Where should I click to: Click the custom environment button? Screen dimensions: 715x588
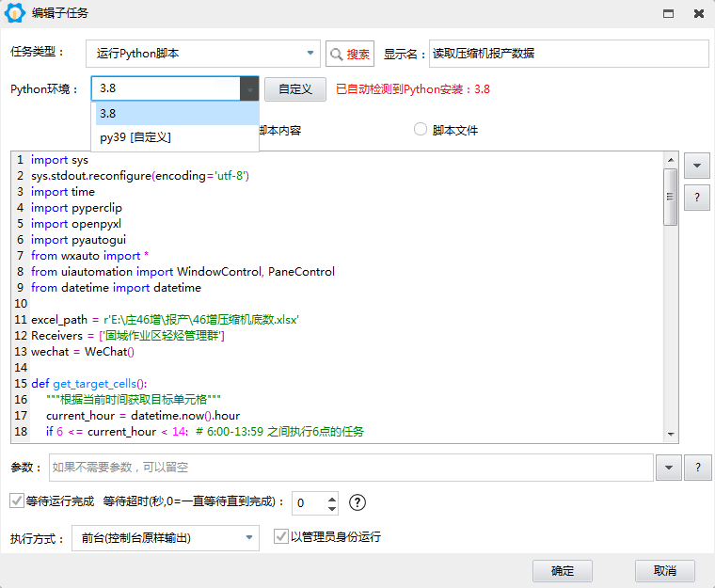click(294, 89)
